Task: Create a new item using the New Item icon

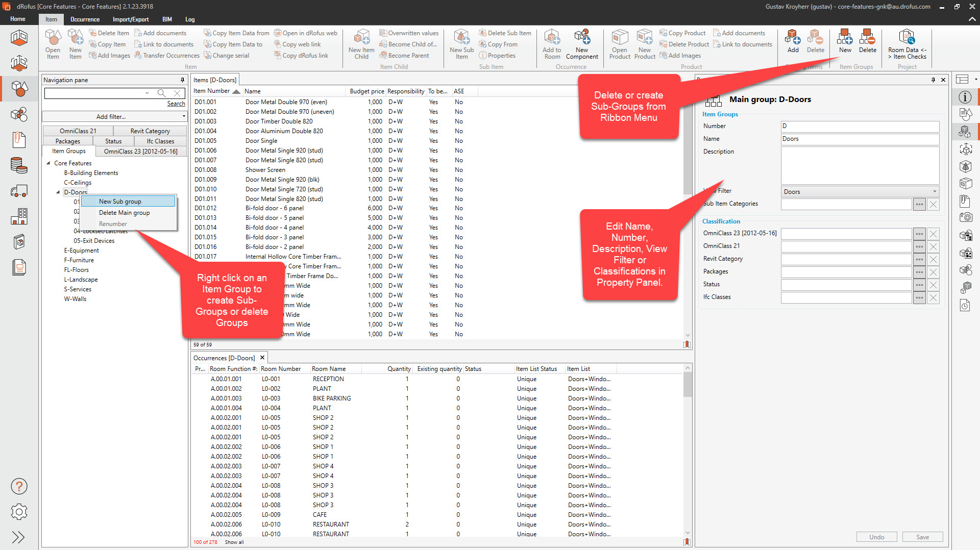Action: tap(75, 43)
